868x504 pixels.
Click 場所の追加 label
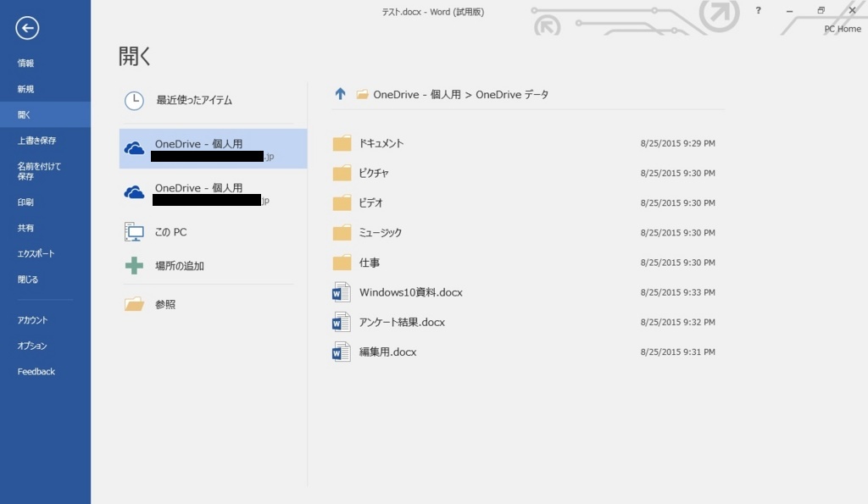(180, 266)
